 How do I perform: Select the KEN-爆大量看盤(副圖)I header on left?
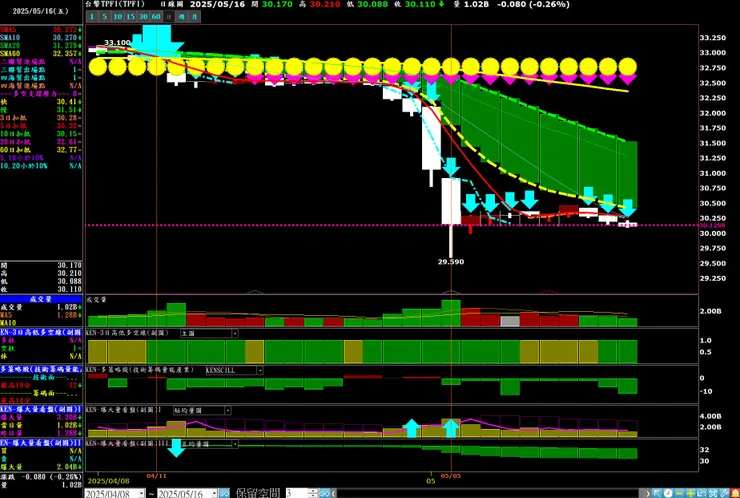coord(42,409)
